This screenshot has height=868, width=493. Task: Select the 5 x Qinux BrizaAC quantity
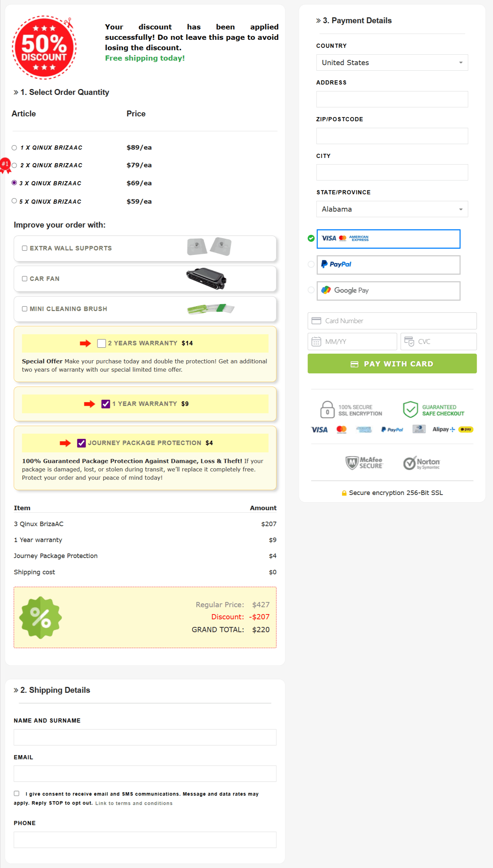point(14,201)
